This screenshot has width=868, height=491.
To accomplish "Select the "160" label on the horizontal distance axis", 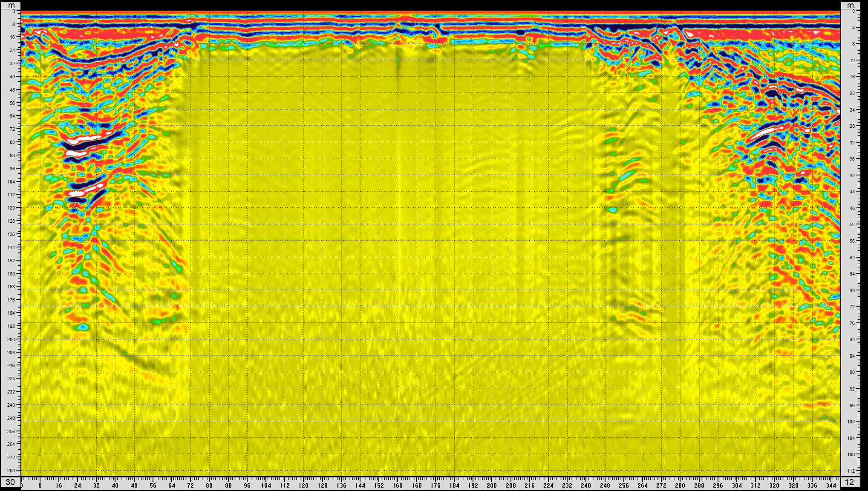I will click(x=398, y=485).
